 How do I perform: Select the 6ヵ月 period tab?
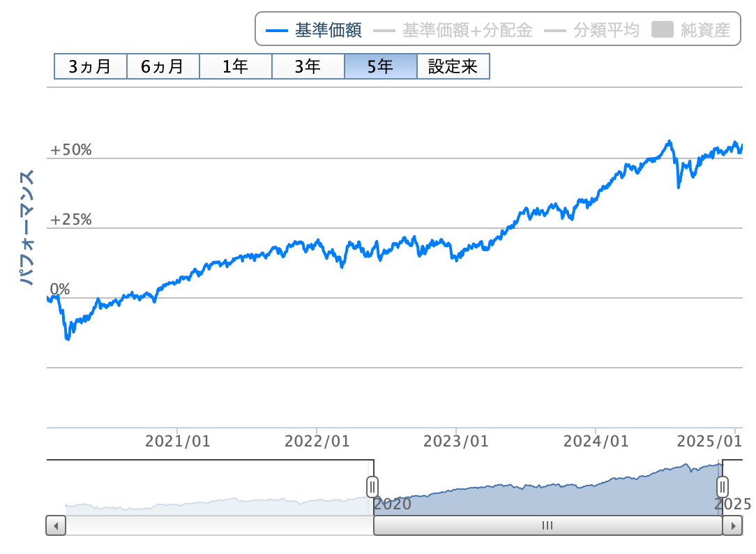click(162, 67)
